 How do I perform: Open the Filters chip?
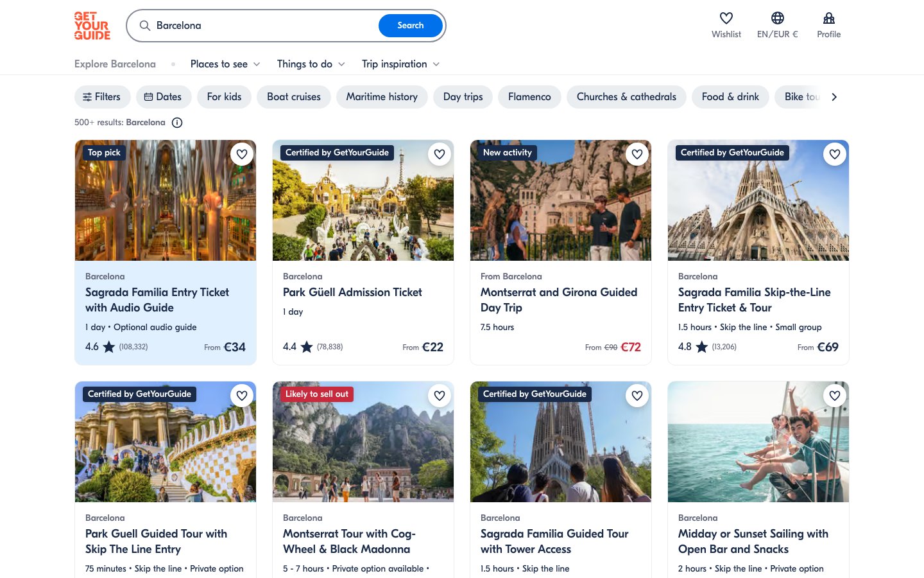102,97
